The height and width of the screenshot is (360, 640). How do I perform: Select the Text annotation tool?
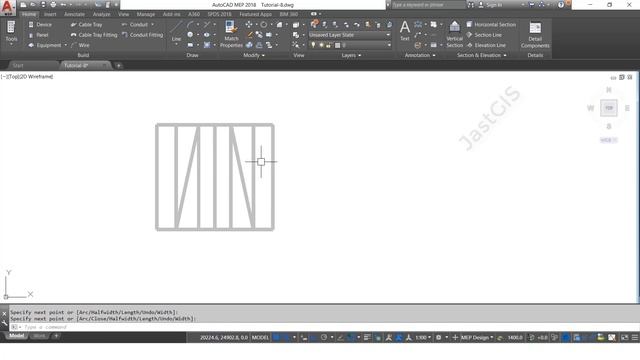click(x=404, y=31)
